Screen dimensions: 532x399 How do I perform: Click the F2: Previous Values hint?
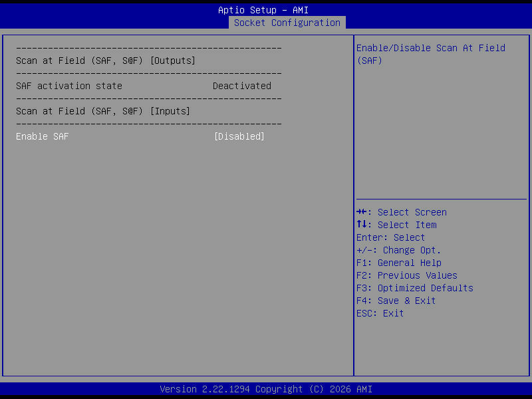coord(407,275)
